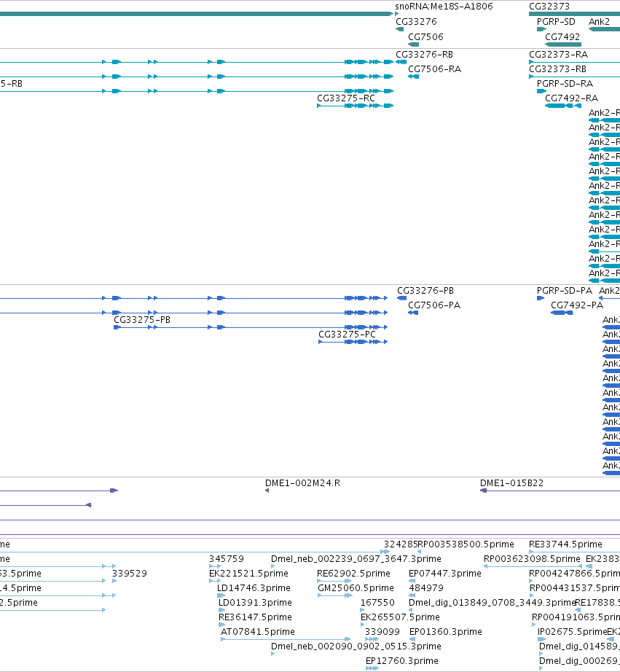Click the CG7506-PA protein label

click(434, 305)
